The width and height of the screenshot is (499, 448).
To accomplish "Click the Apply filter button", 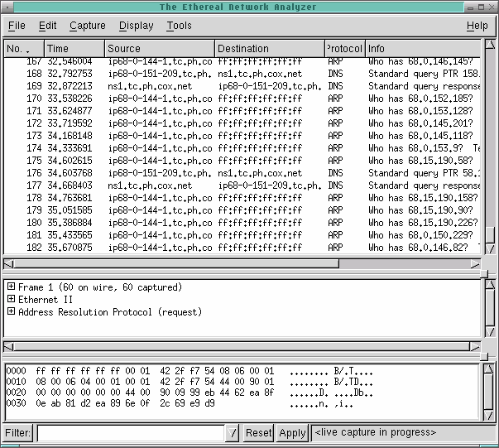I will tap(292, 433).
